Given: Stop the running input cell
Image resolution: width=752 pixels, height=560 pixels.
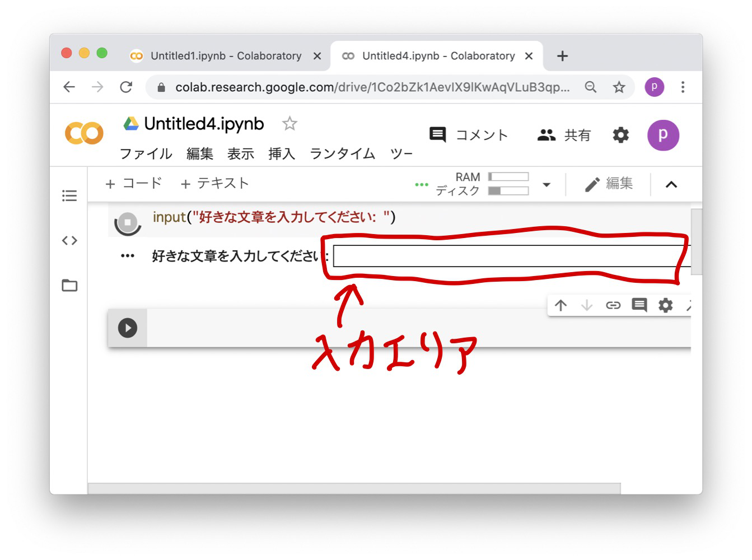Looking at the screenshot, I should (x=128, y=223).
